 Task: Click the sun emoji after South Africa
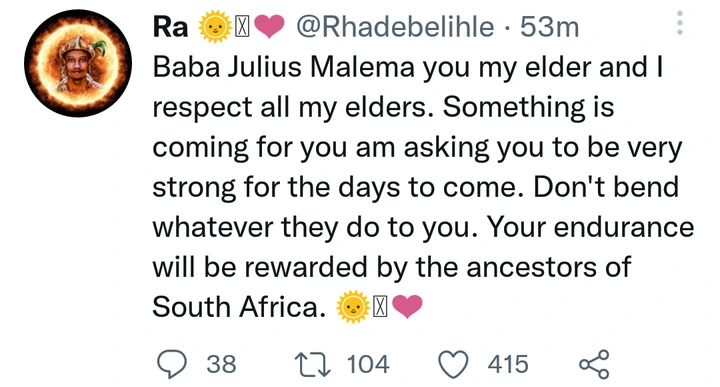click(353, 307)
